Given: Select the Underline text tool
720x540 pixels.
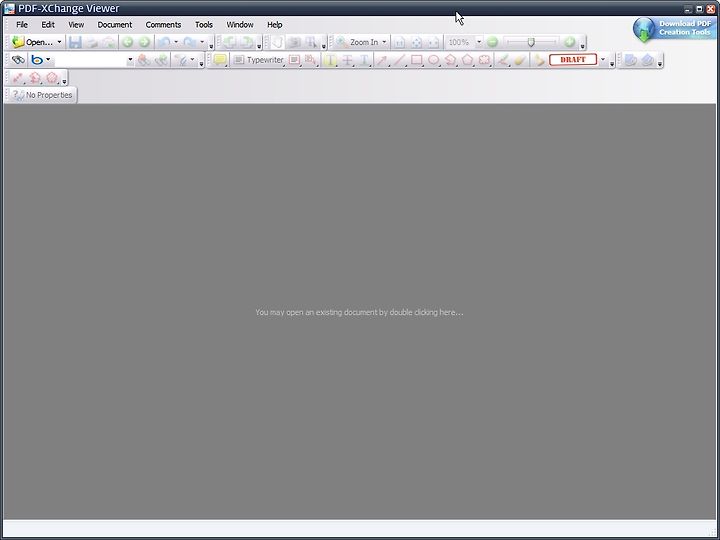Looking at the screenshot, I should point(364,60).
